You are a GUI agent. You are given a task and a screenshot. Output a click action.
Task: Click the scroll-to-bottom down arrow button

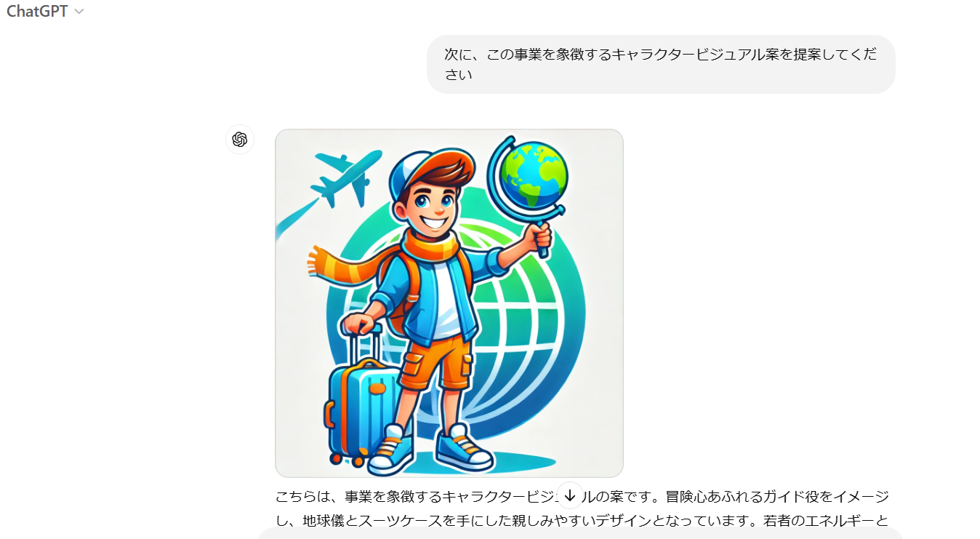coord(570,495)
